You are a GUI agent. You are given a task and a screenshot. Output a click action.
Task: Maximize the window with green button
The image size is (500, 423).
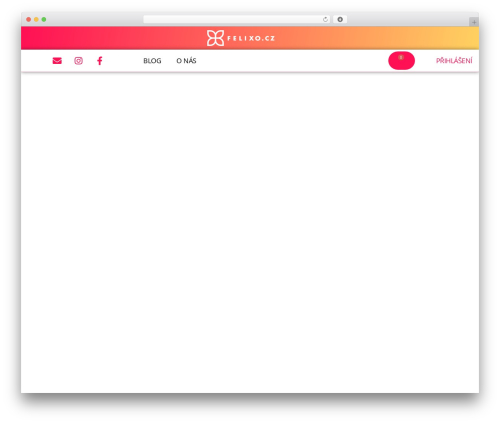(44, 19)
